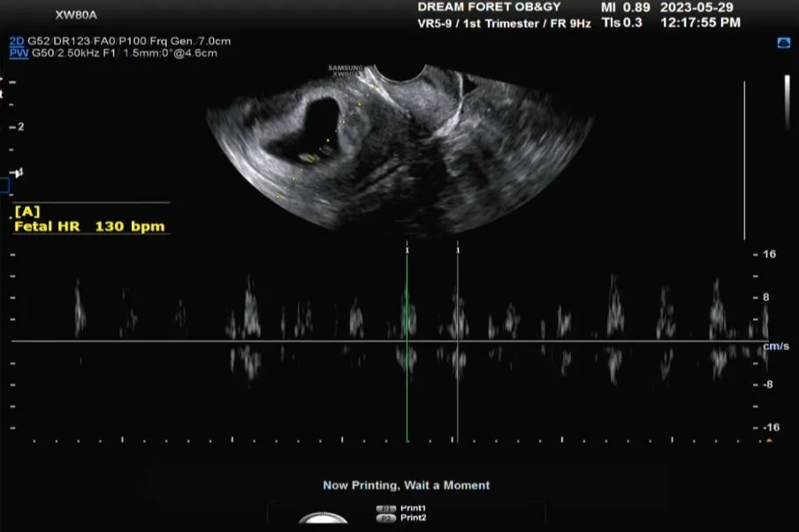Select the P1 Print1 button
The height and width of the screenshot is (532, 799).
click(x=400, y=508)
